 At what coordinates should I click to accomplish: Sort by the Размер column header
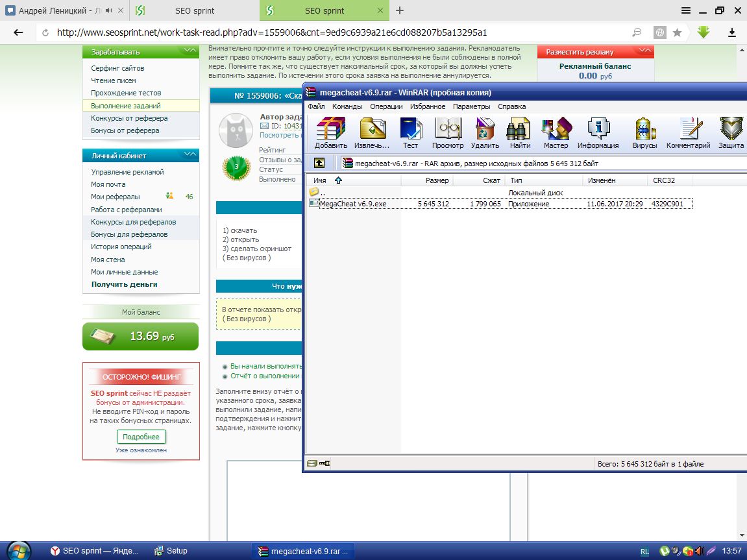point(427,180)
